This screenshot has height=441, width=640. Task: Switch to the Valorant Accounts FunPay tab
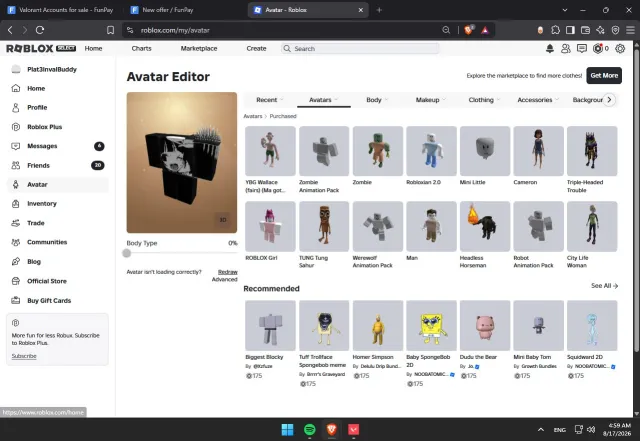click(x=61, y=10)
